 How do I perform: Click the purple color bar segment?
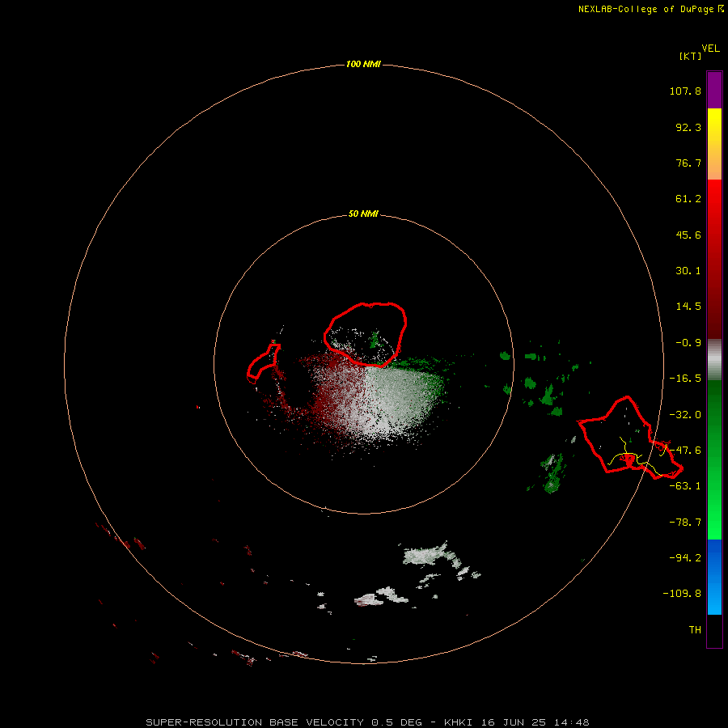pyautogui.click(x=714, y=90)
